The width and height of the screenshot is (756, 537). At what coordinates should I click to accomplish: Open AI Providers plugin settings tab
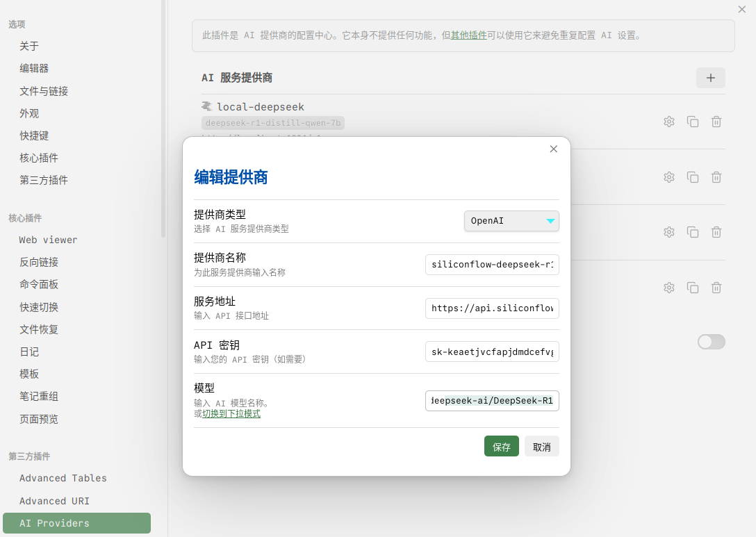click(76, 523)
